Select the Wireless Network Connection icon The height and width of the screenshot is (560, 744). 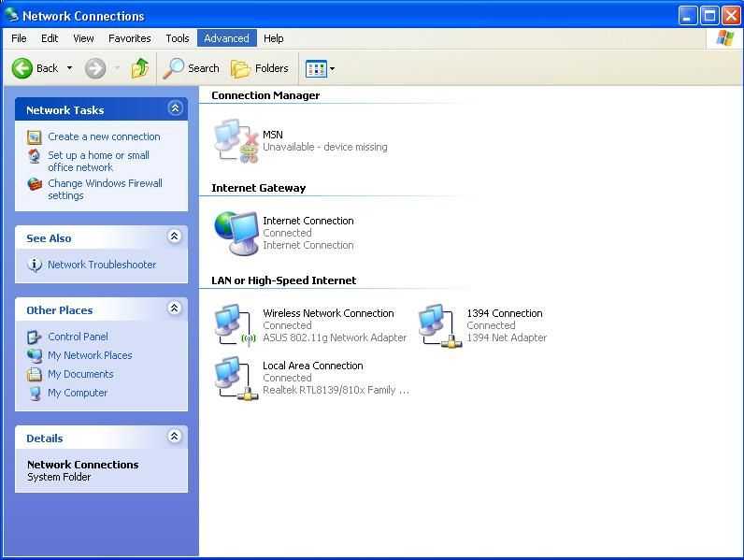234,325
